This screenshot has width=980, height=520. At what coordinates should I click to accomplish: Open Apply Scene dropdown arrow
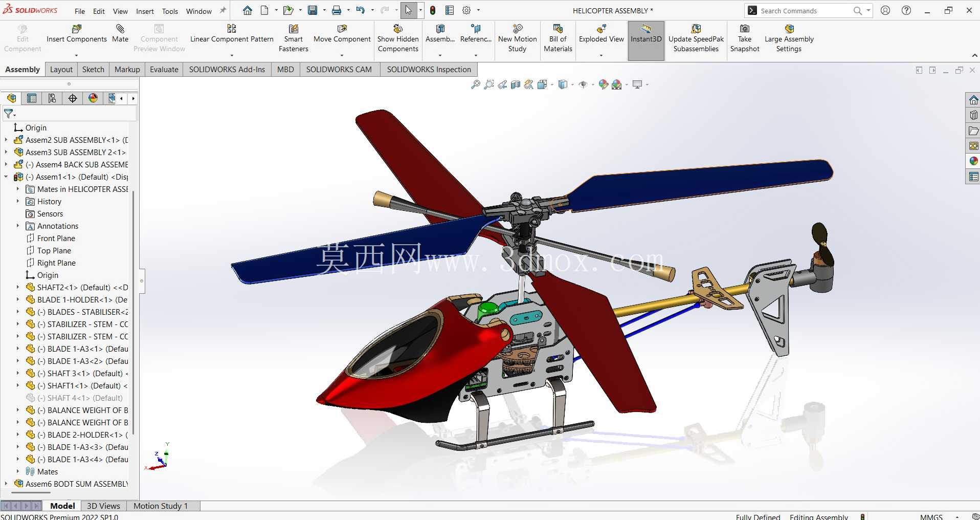(x=627, y=85)
